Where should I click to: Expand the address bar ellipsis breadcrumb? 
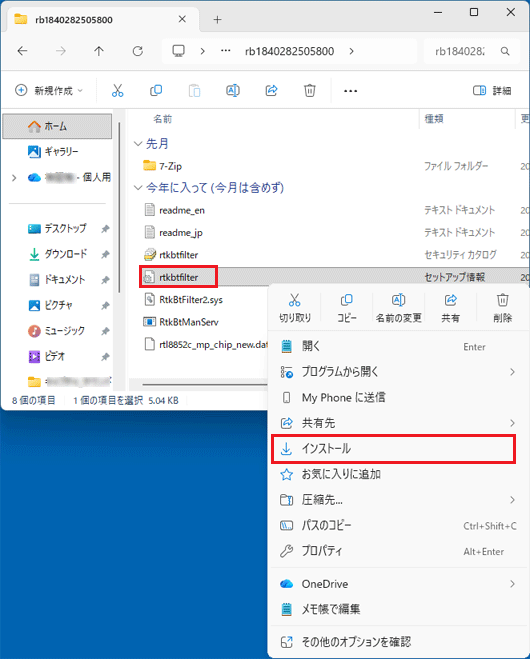[226, 51]
